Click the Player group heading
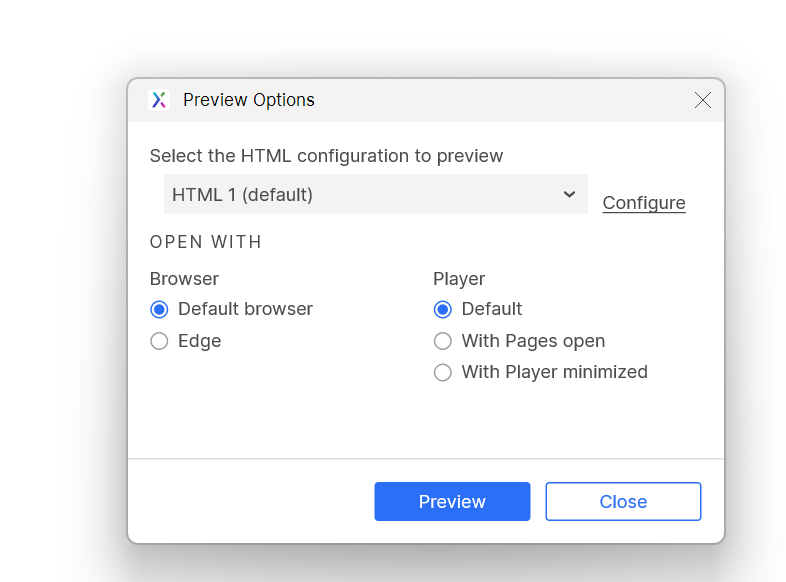 tap(459, 279)
